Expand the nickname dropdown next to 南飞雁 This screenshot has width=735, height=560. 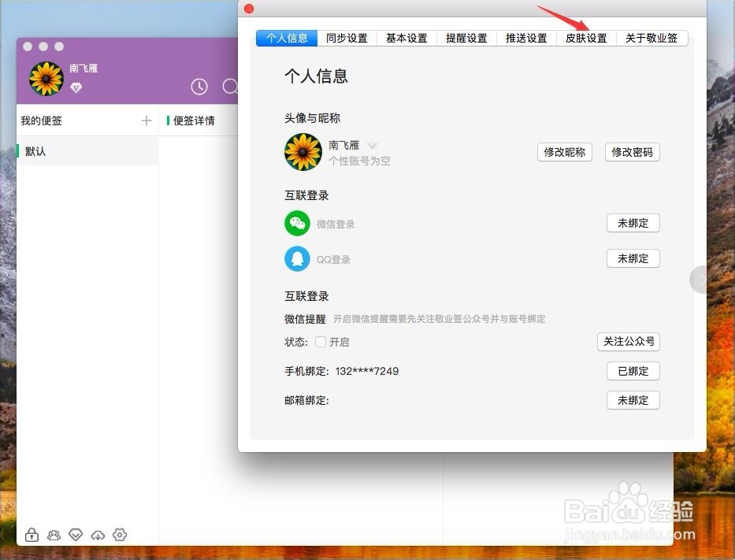coord(372,145)
